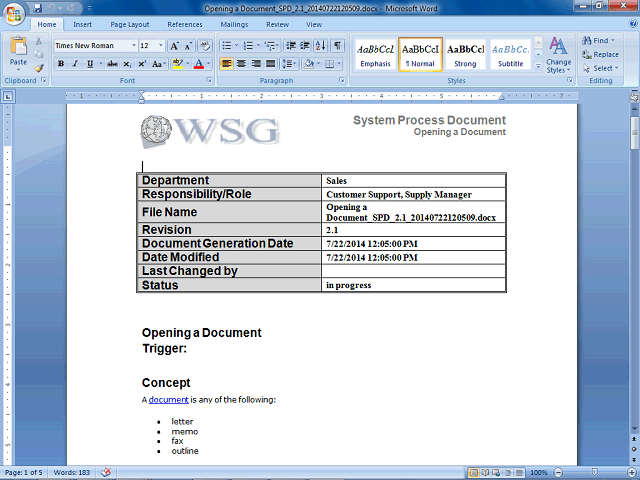
Task: Cut the selection with scissors icon
Action: [x=38, y=41]
